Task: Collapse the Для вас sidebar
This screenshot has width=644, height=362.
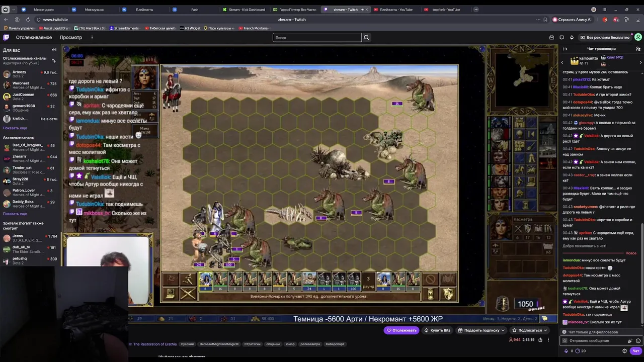Action: [54, 50]
